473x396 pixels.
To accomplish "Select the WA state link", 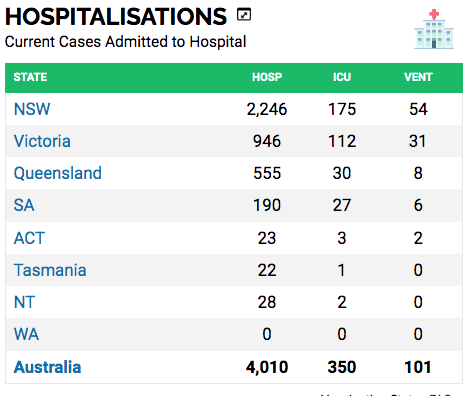I will click(x=26, y=334).
